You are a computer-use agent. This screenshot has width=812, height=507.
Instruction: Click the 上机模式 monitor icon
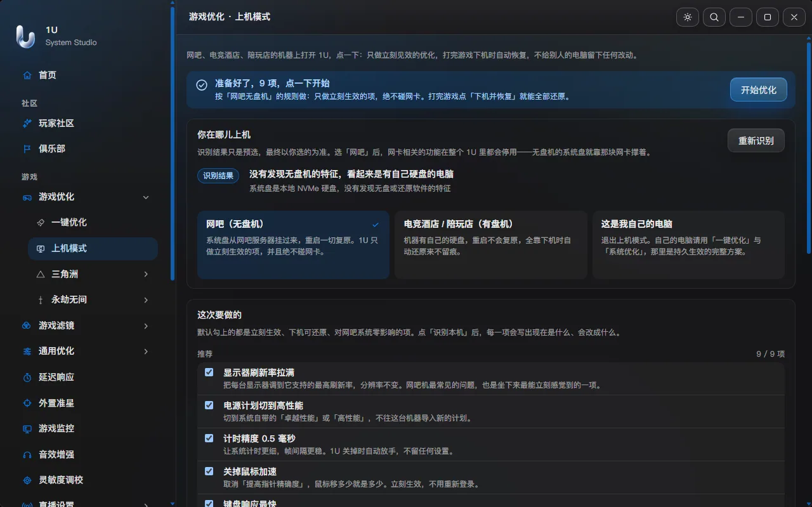41,248
